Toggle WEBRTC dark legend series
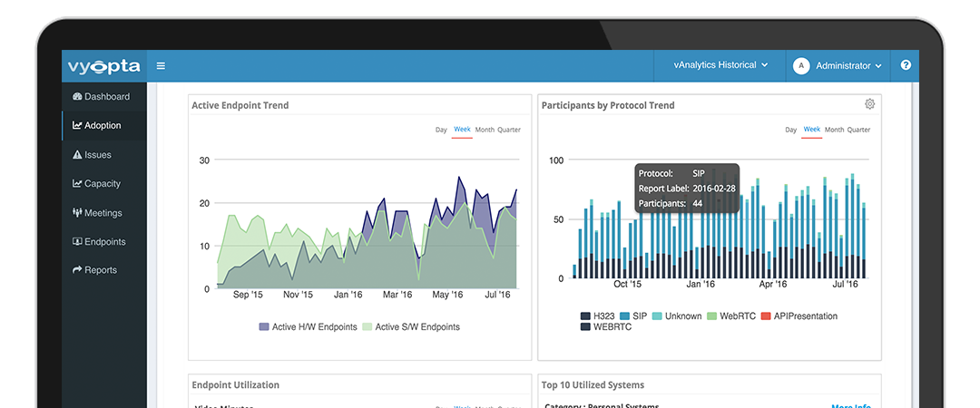 tap(606, 326)
